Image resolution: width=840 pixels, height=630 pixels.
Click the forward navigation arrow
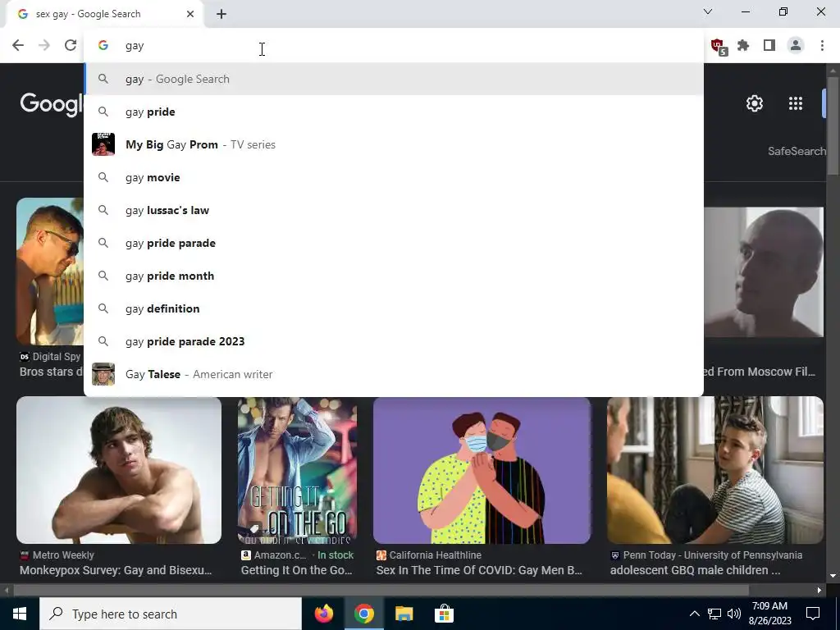click(x=44, y=46)
